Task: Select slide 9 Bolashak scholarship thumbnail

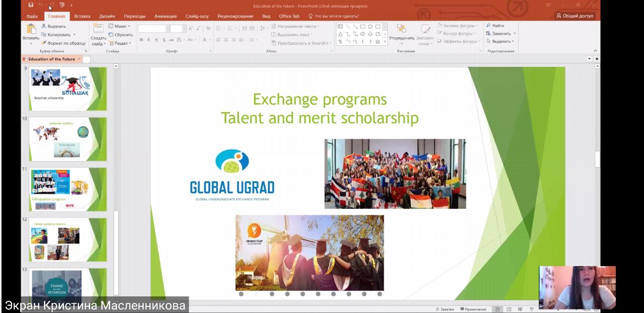Action: (67, 89)
